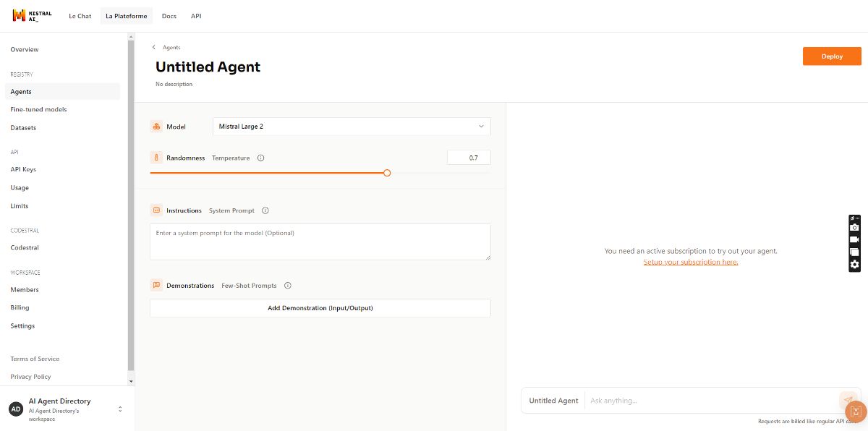Click the thermometer icon next to Randomness
Screen dimensions: 868x431
pyautogui.click(x=157, y=157)
